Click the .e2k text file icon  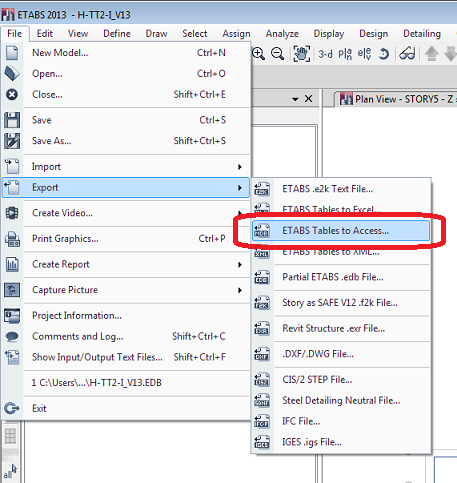click(x=262, y=189)
